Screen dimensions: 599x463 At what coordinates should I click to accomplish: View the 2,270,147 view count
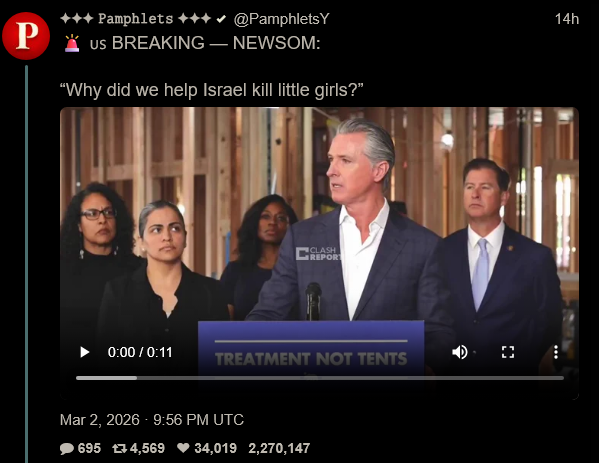(279, 448)
